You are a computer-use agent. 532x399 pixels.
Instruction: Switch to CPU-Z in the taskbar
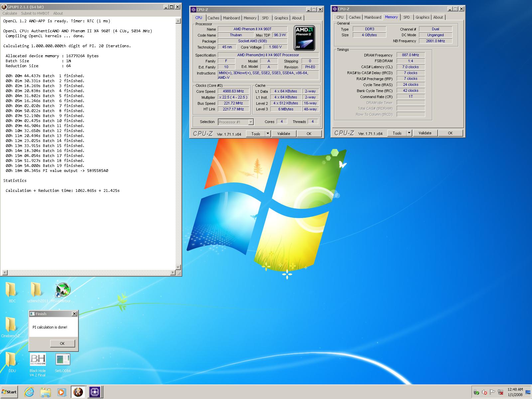pos(95,392)
